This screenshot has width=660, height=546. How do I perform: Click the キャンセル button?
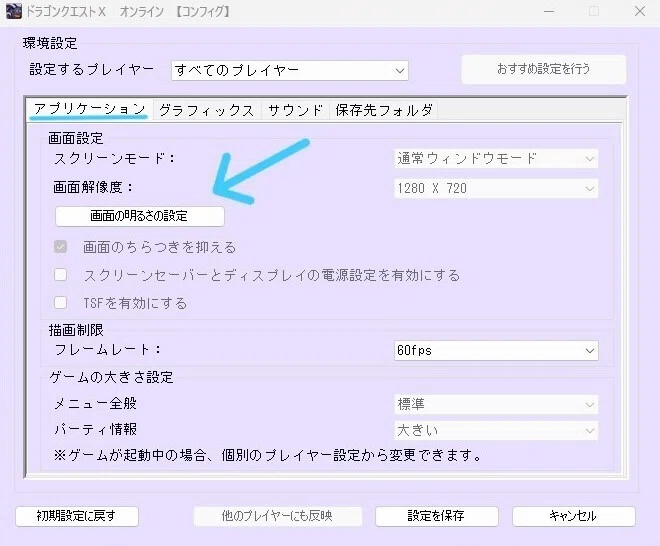click(574, 516)
